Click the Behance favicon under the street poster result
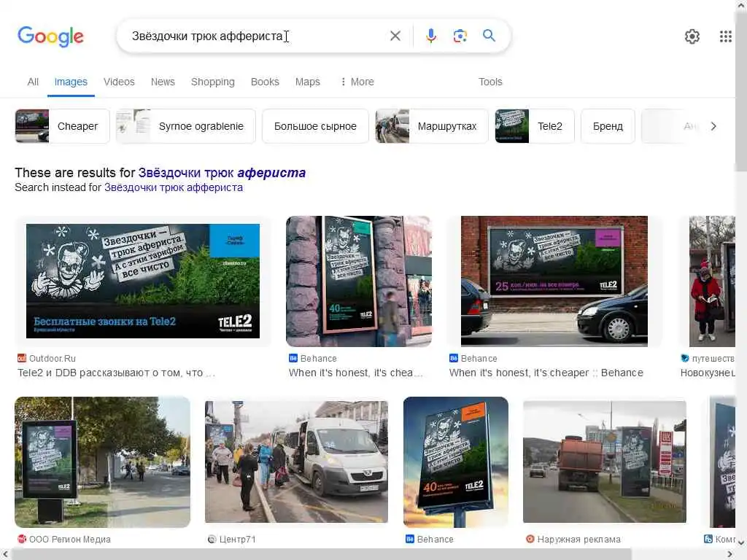This screenshot has height=560, width=747. pos(293,358)
